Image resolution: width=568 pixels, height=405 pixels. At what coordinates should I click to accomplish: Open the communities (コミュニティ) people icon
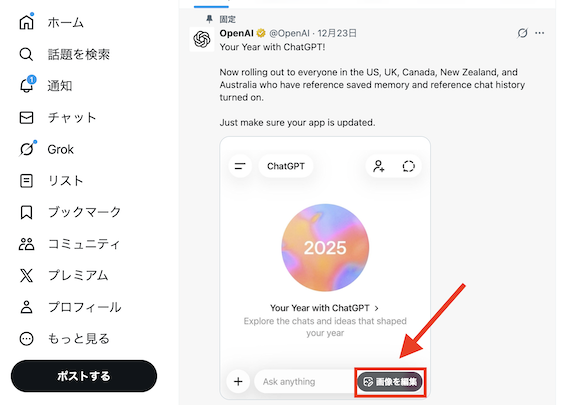click(x=26, y=244)
